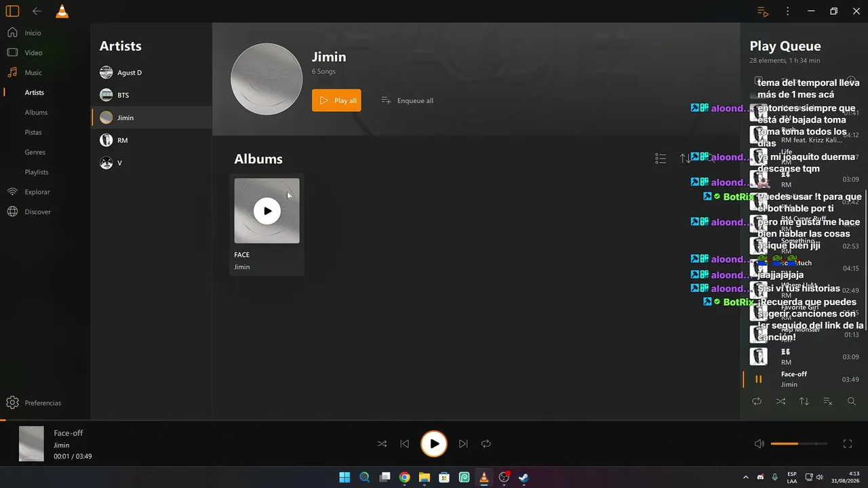Search within the play queue

(x=852, y=401)
